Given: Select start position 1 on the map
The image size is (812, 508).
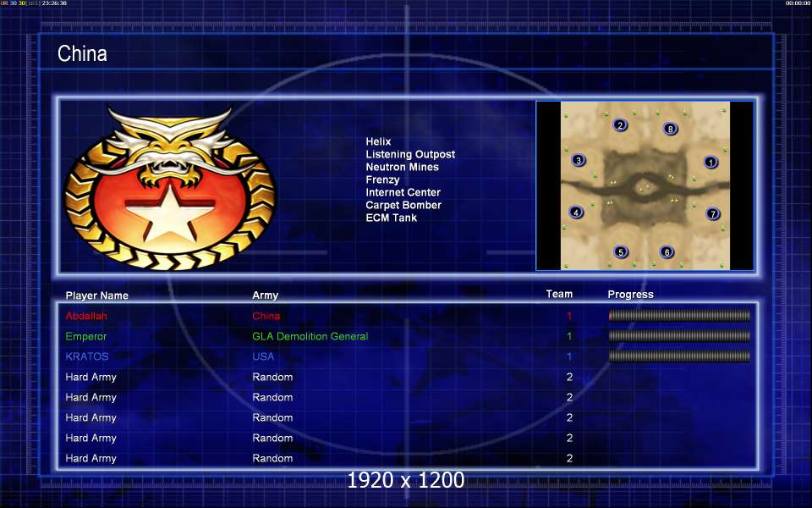Looking at the screenshot, I should click(710, 163).
